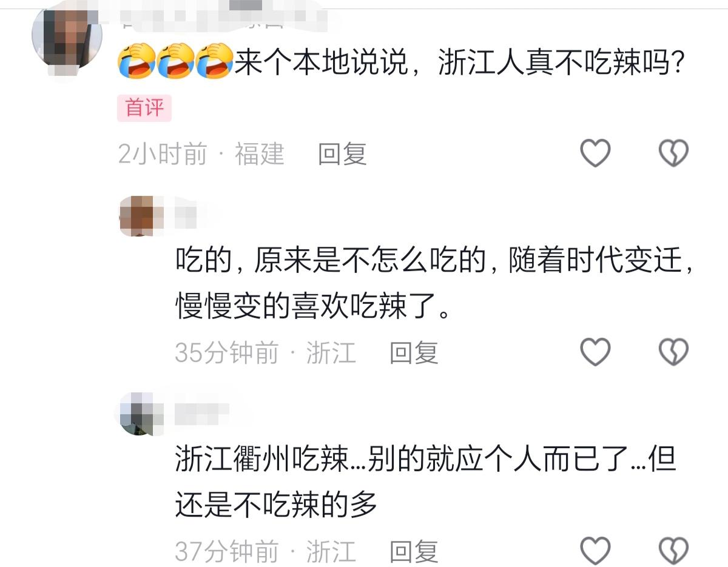Dislike the reply about 衢州吃辣

673,551
